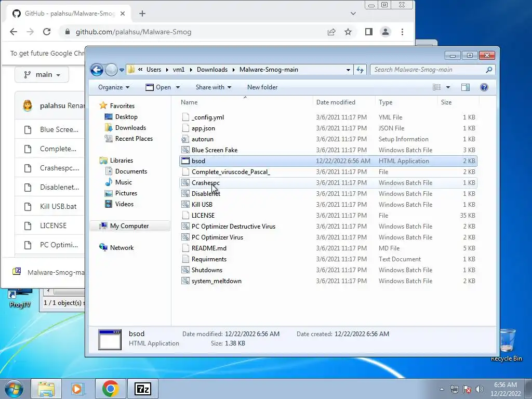Click Downloads in the breadcrumb path

212,70
